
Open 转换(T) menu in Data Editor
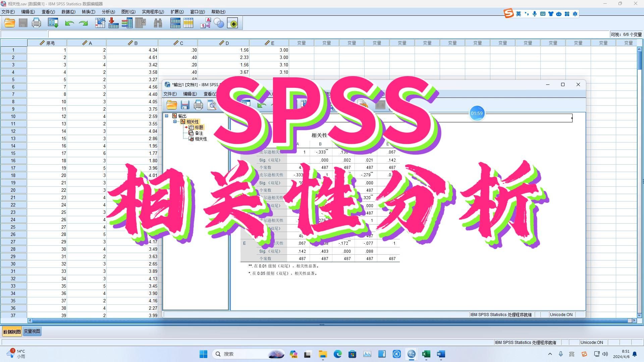(x=89, y=12)
